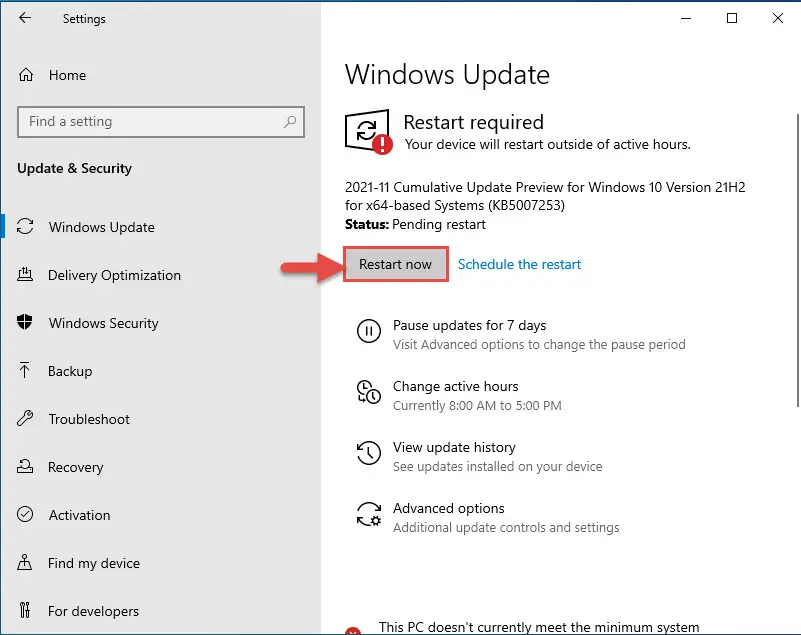Click the clock-with-arrow View update history icon
Screen dimensions: 801x635
pyautogui.click(x=368, y=453)
